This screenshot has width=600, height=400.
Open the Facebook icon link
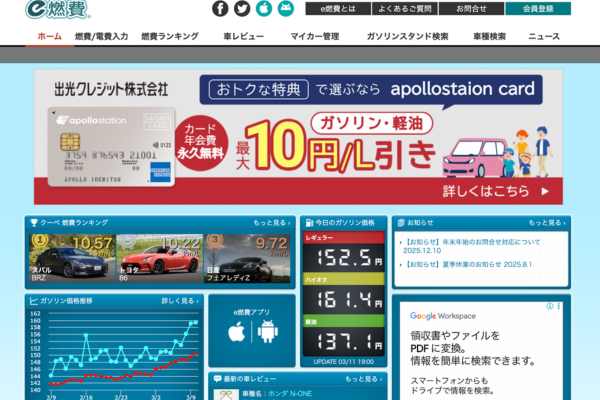(x=220, y=8)
